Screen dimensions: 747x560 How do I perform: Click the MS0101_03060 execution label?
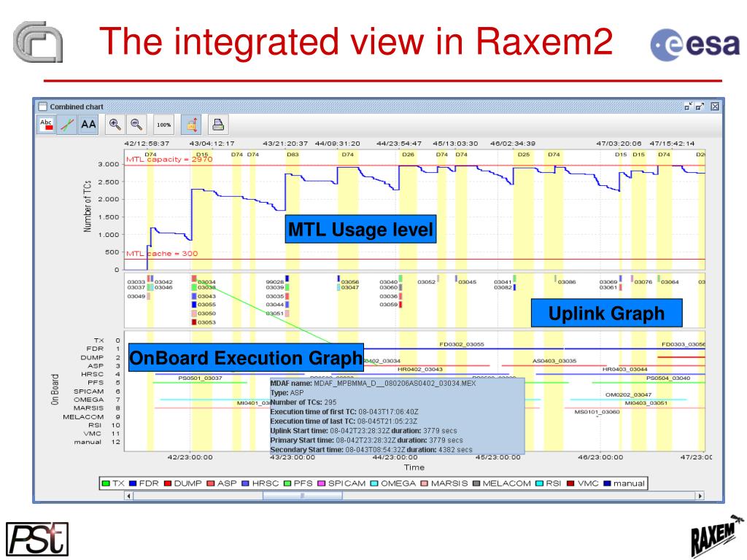pyautogui.click(x=597, y=412)
